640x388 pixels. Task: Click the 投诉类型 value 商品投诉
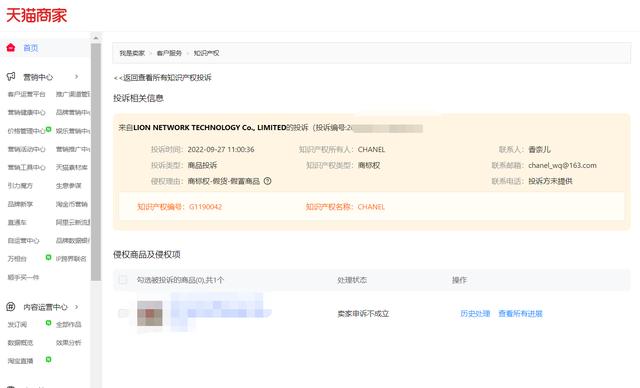point(202,165)
